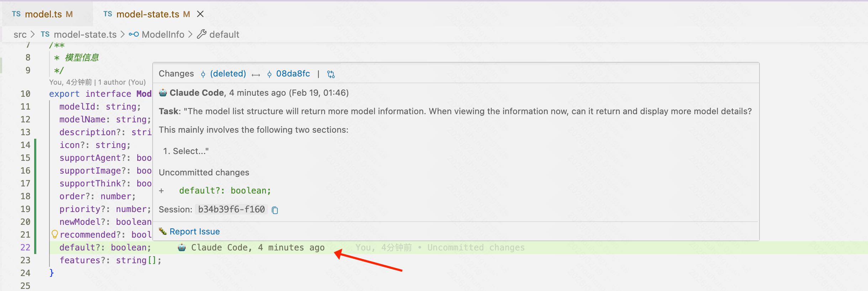This screenshot has width=868, height=291.
Task: Click line number 10 in the gutter
Action: click(x=25, y=94)
